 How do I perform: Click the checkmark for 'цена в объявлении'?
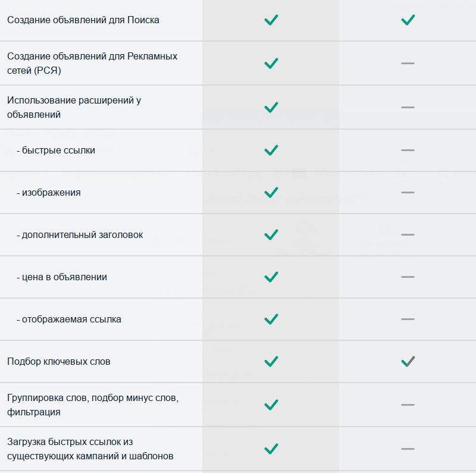click(271, 277)
